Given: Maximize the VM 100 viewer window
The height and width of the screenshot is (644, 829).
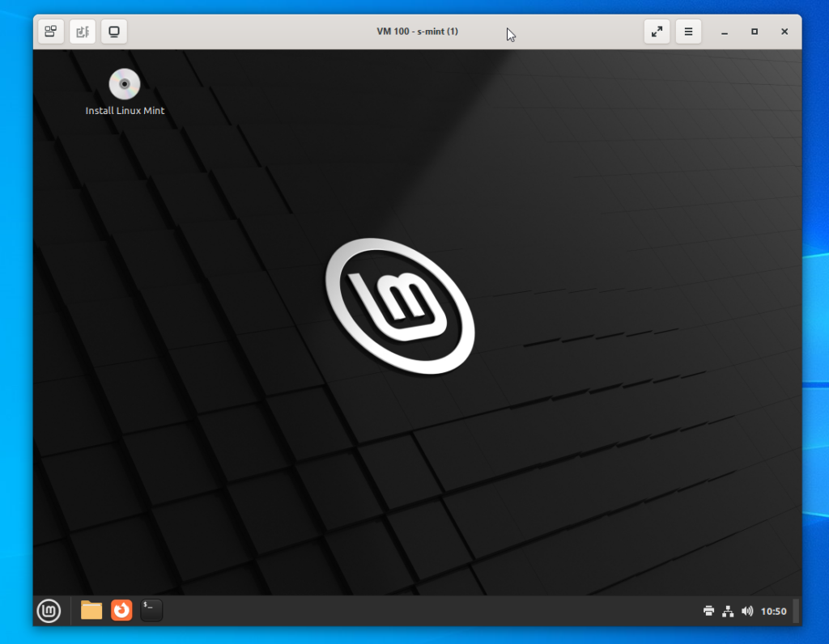Looking at the screenshot, I should 755,32.
